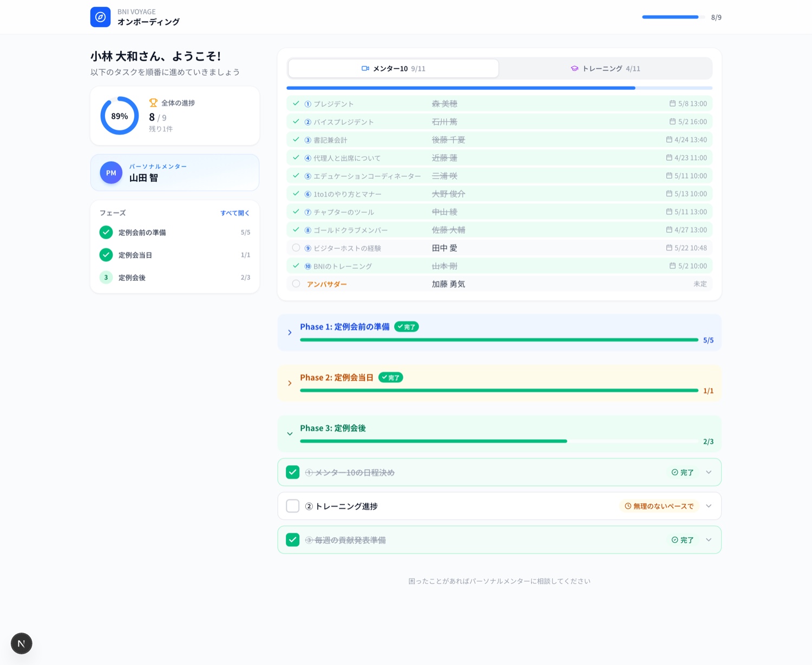This screenshot has width=812, height=665.
Task: Click the clock icon on 無理のないペースで badge
Action: 628,506
